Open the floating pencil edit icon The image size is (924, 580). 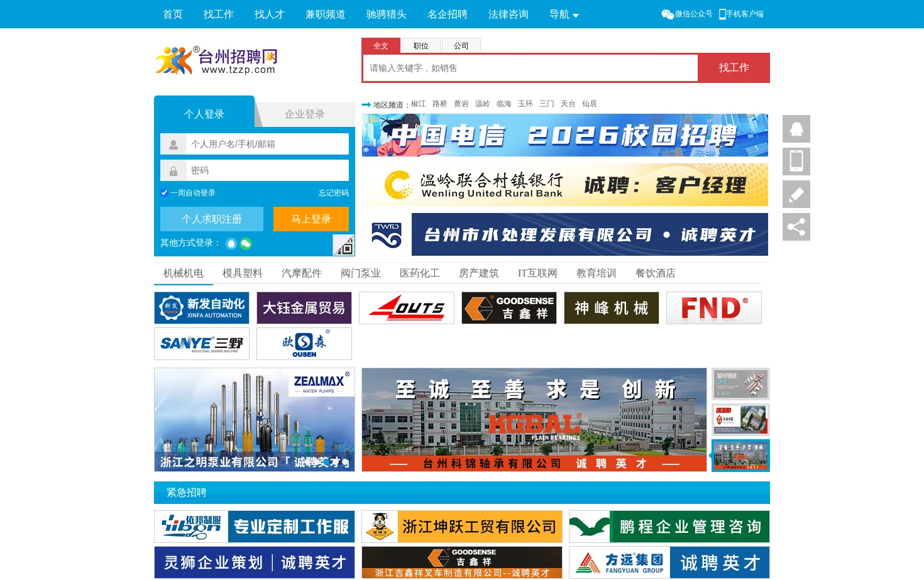tap(796, 194)
